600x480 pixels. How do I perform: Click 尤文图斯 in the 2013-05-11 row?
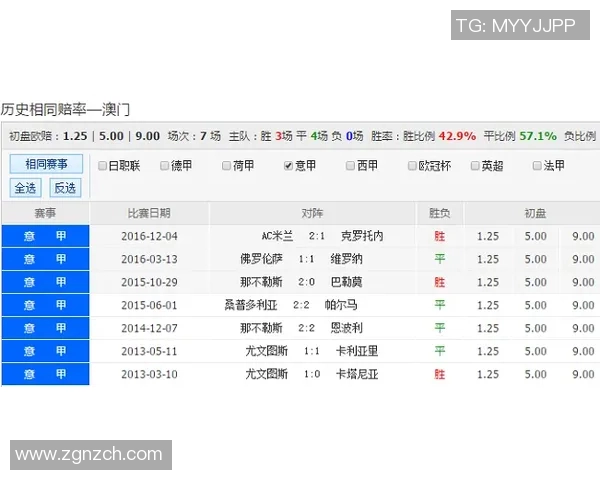pyautogui.click(x=266, y=351)
